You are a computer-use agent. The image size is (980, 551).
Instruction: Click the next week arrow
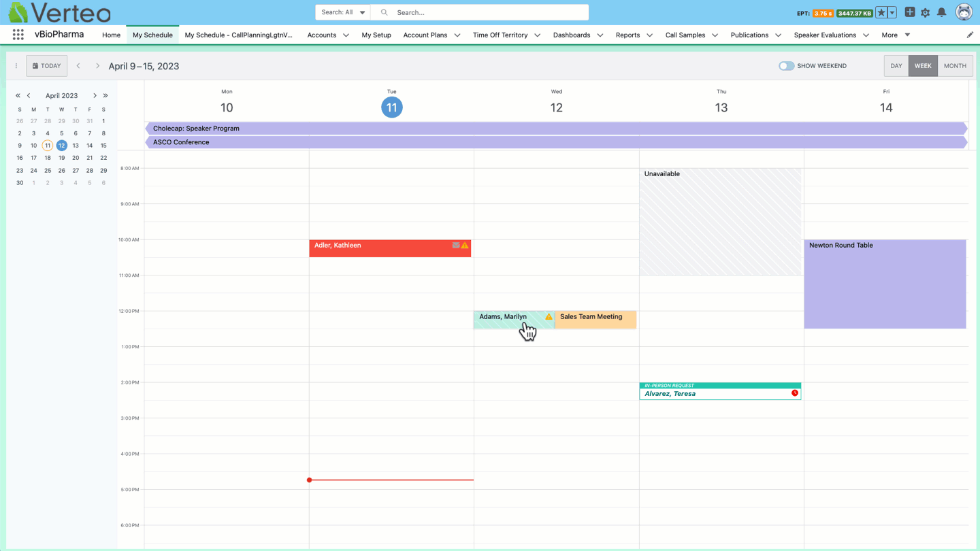(x=97, y=66)
